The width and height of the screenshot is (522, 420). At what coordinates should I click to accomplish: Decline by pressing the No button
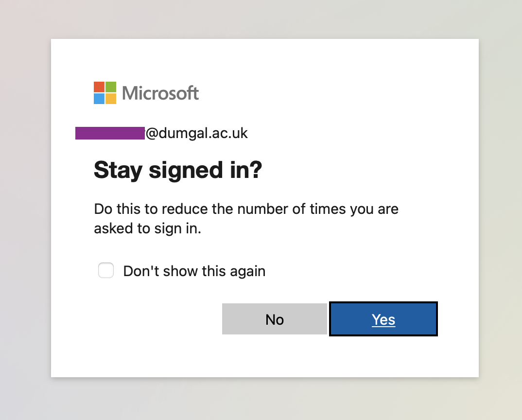coord(275,319)
